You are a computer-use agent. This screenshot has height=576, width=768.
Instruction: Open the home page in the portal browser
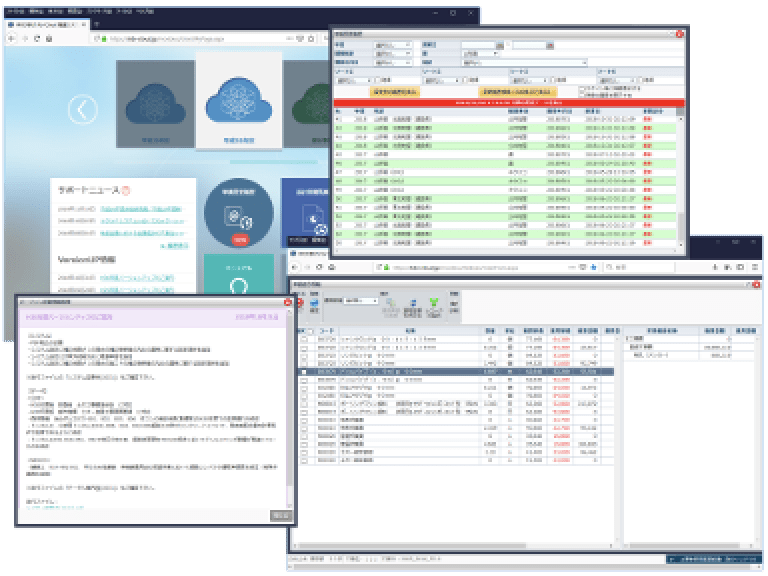[x=49, y=38]
